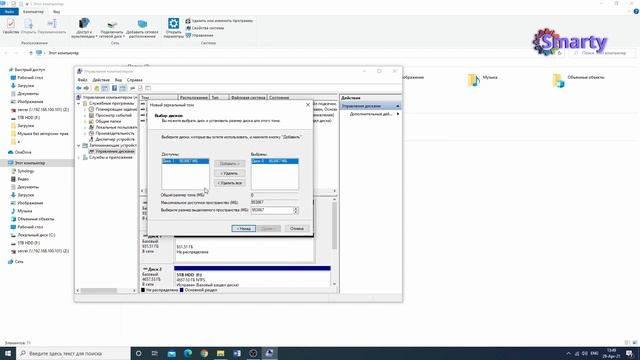The width and height of the screenshot is (640, 360).
Task: Open Музыка folder in Explorer window
Action: point(483,80)
